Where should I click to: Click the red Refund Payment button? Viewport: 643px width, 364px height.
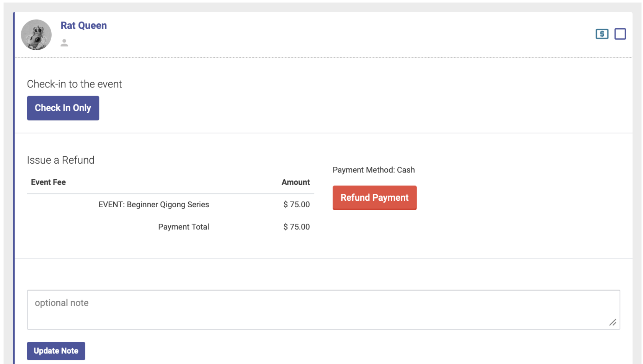(374, 198)
